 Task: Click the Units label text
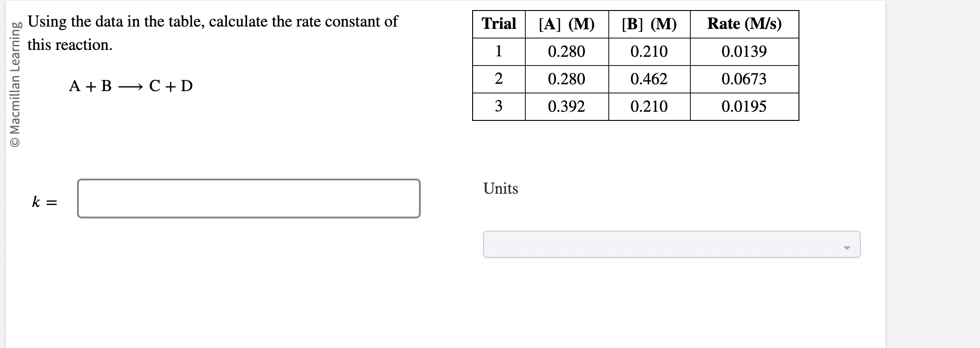point(500,188)
